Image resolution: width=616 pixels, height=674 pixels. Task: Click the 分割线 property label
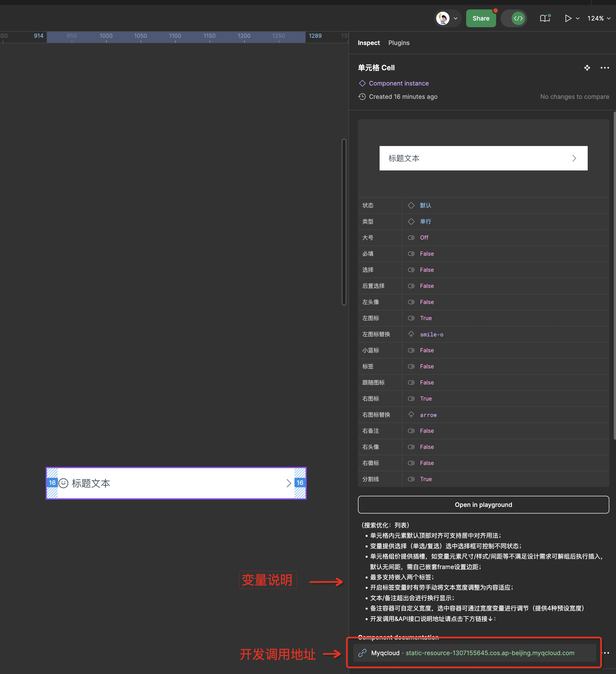[x=371, y=479]
